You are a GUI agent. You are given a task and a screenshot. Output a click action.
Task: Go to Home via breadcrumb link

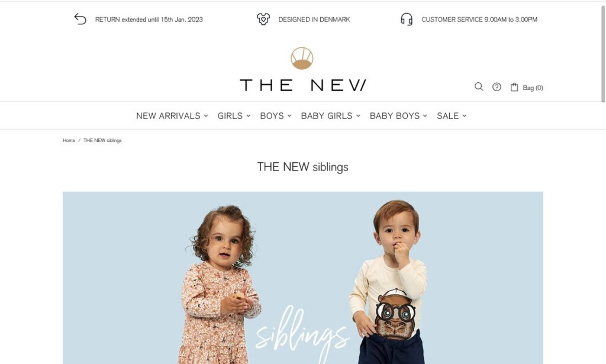pyautogui.click(x=69, y=140)
